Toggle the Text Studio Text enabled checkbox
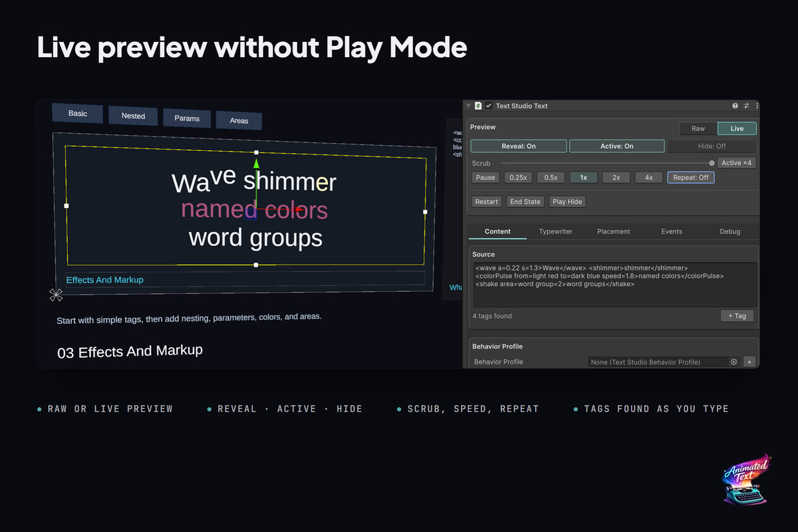This screenshot has width=798, height=532. click(x=489, y=106)
